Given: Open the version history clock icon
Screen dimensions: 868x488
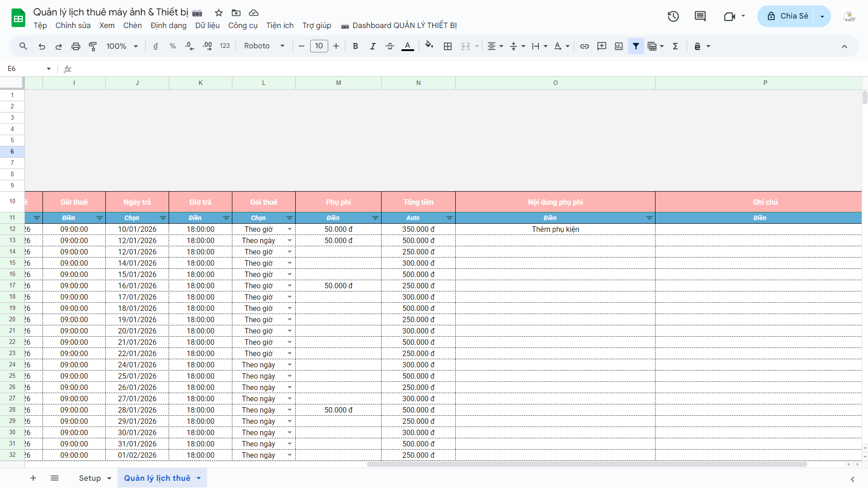Looking at the screenshot, I should (x=673, y=16).
